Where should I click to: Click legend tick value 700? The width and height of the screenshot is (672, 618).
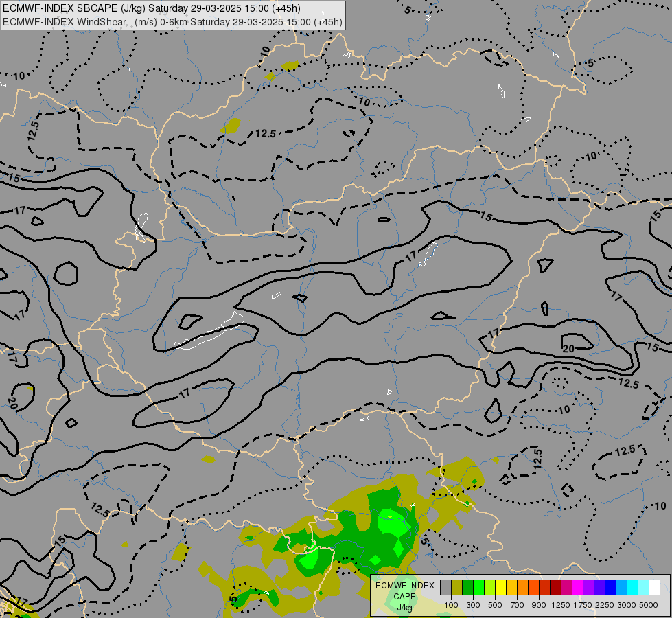click(518, 605)
